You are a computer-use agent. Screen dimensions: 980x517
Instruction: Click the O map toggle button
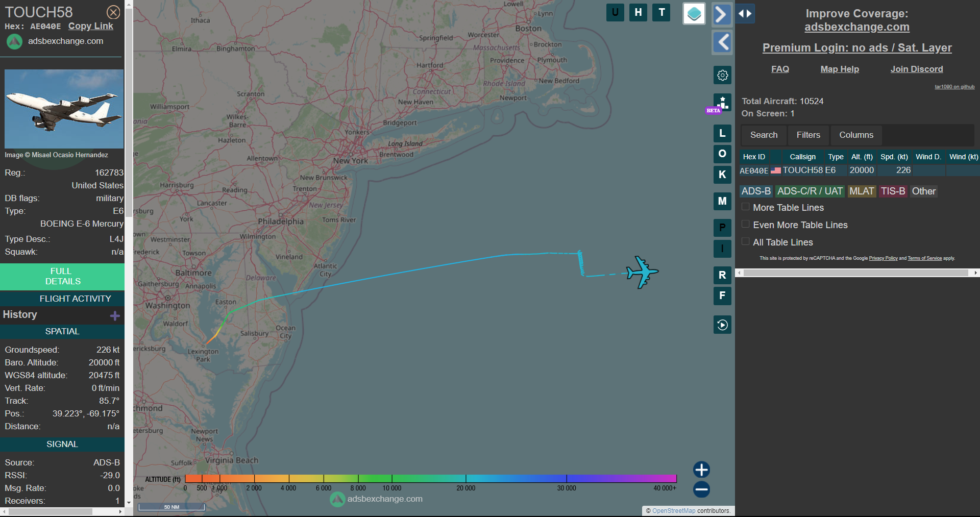[722, 154]
